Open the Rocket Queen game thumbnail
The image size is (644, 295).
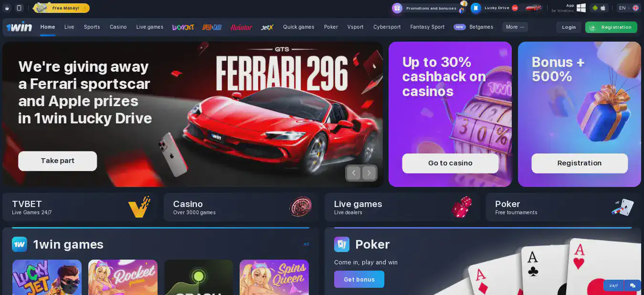point(123,277)
